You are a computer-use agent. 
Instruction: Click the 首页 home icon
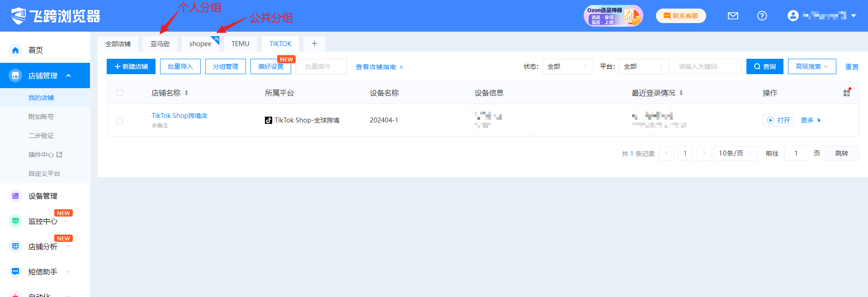[15, 50]
